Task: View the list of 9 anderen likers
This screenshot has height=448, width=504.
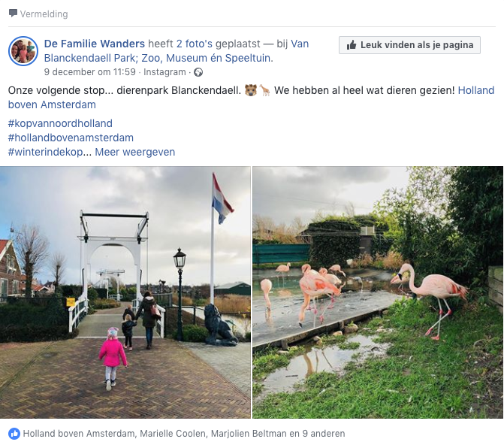Action: (324, 434)
